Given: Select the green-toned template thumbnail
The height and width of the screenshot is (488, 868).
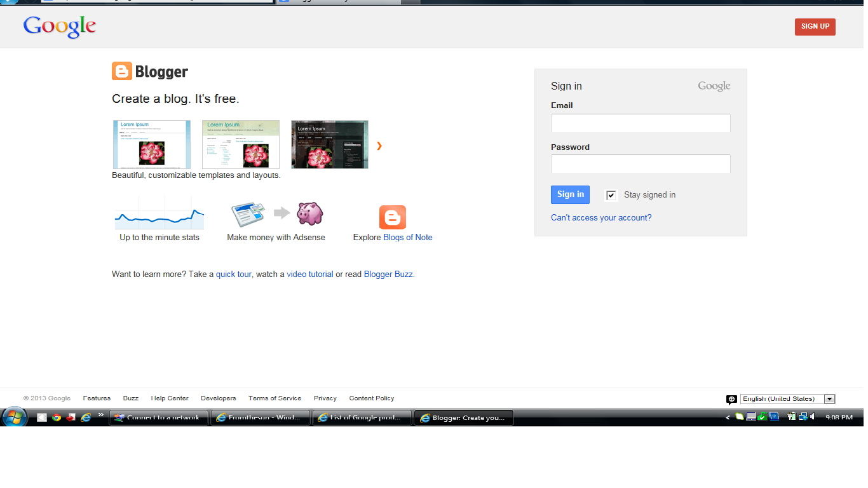Looking at the screenshot, I should [x=241, y=145].
